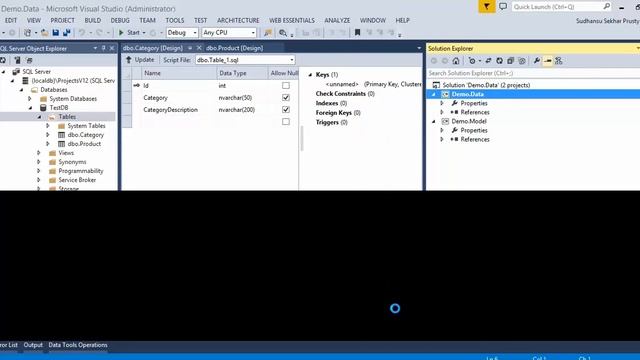The height and width of the screenshot is (360, 640).
Task: Open the Script File dropdown
Action: coord(291,60)
